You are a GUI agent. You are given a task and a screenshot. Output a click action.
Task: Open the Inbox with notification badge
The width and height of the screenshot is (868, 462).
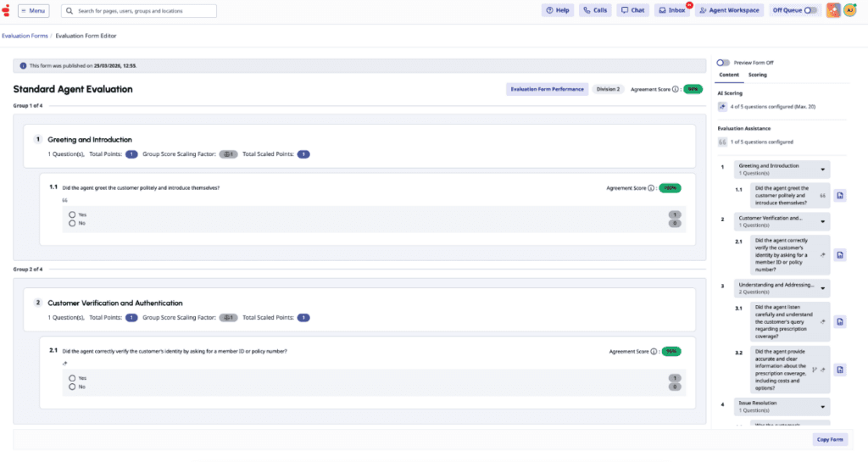(674, 10)
